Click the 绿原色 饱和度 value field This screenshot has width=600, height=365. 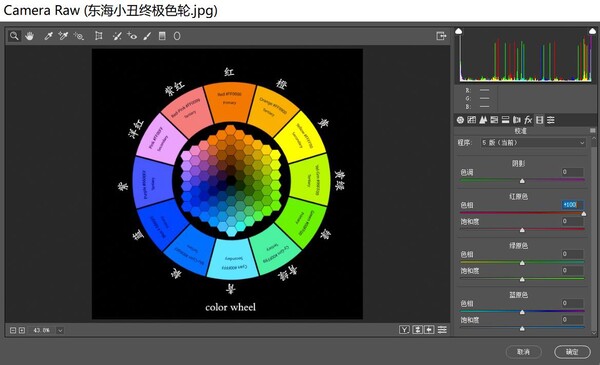click(572, 270)
